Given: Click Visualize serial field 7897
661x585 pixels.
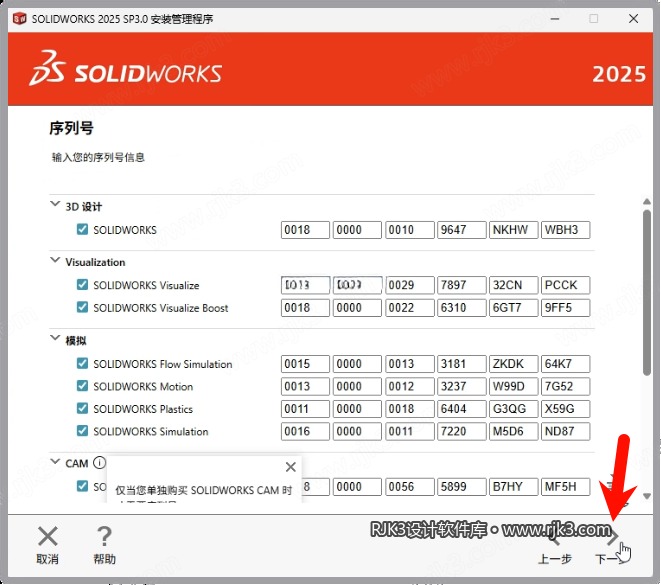Looking at the screenshot, I should point(462,285).
